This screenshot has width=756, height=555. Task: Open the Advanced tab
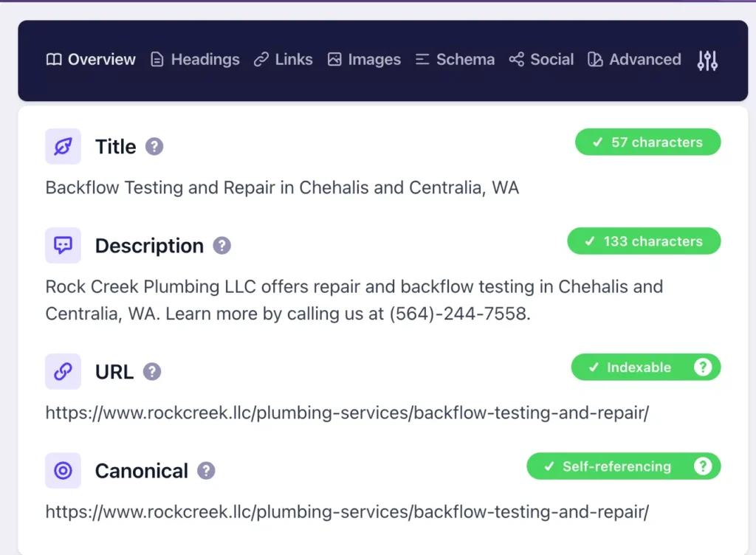(645, 60)
